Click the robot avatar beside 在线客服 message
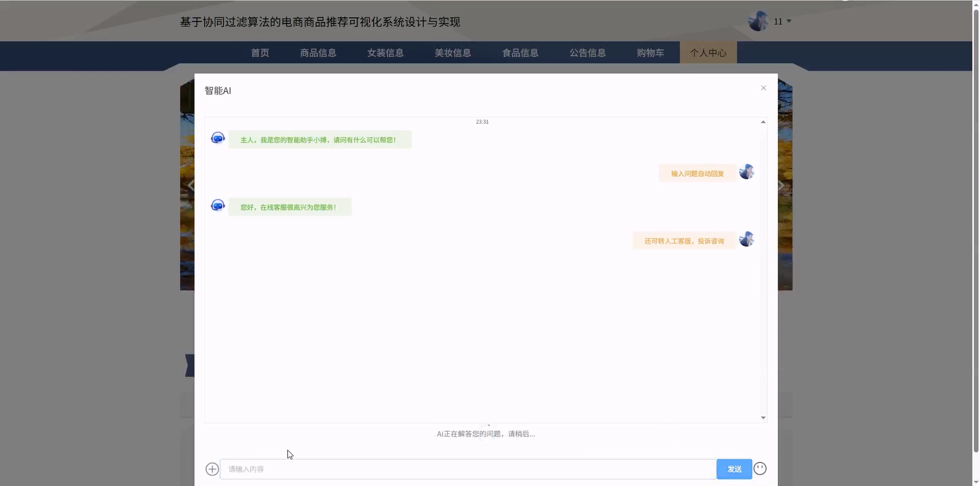980x486 pixels. tap(218, 205)
